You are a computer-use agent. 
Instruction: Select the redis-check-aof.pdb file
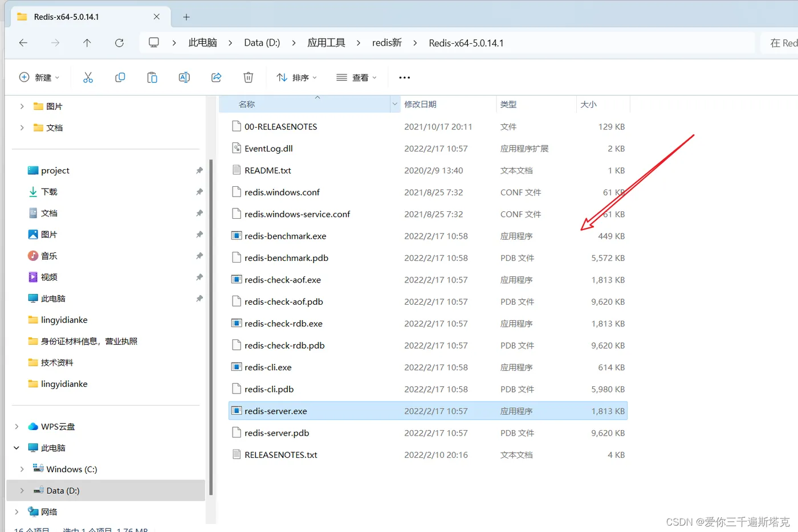point(428,301)
